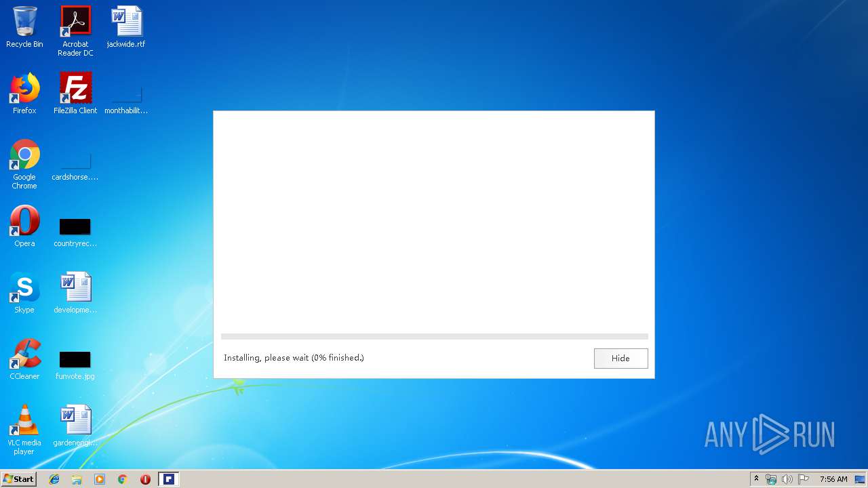Click the installer progress bar

434,336
